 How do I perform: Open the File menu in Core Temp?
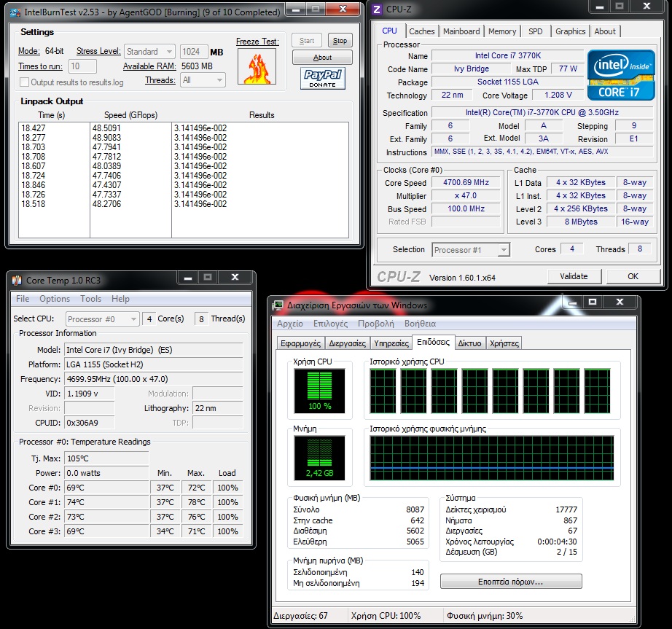tap(23, 299)
